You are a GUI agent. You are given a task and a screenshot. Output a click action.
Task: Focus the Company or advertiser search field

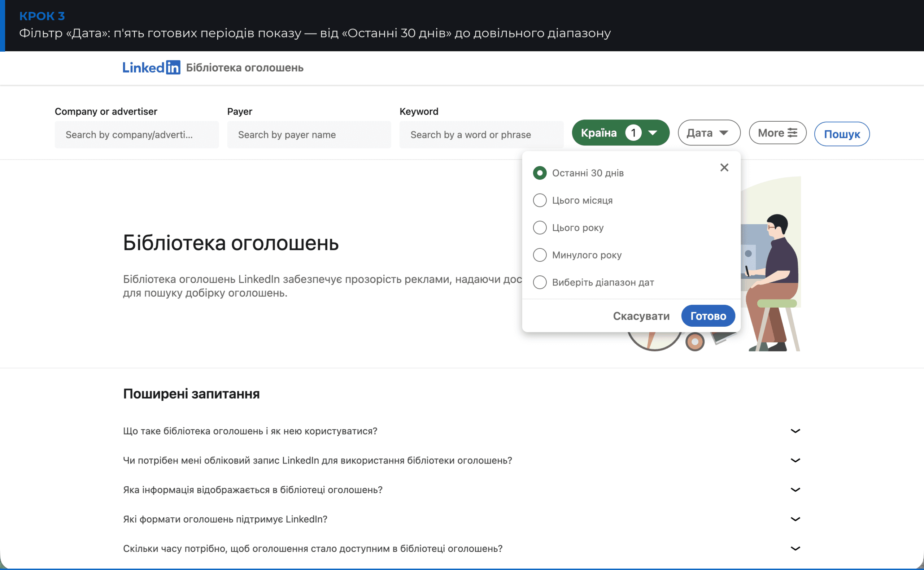tap(136, 135)
